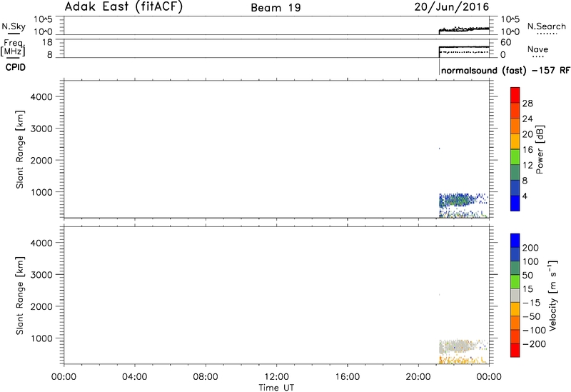Click the '08:00' time axis tick label
Viewport: 571px width, 392px height.
pyautogui.click(x=206, y=377)
